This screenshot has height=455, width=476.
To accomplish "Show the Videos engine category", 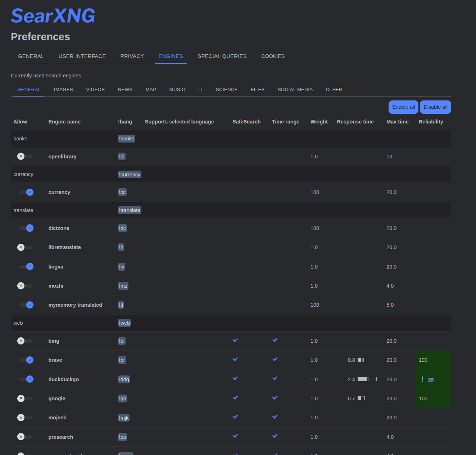I will pos(95,89).
